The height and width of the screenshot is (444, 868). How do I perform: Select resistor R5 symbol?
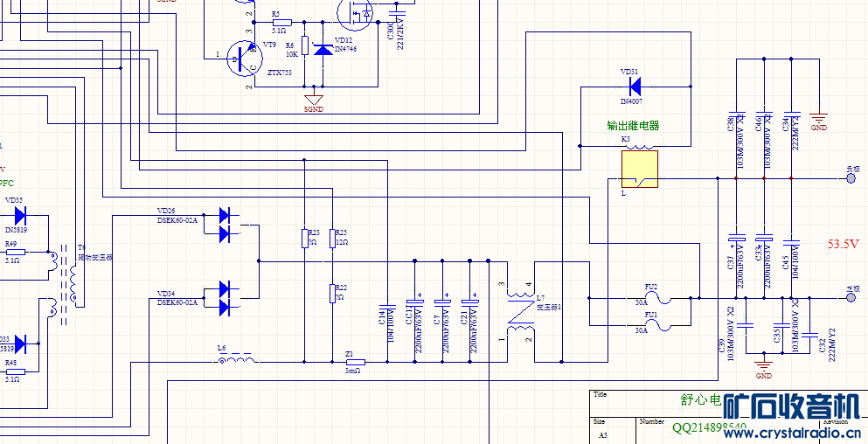point(281,22)
